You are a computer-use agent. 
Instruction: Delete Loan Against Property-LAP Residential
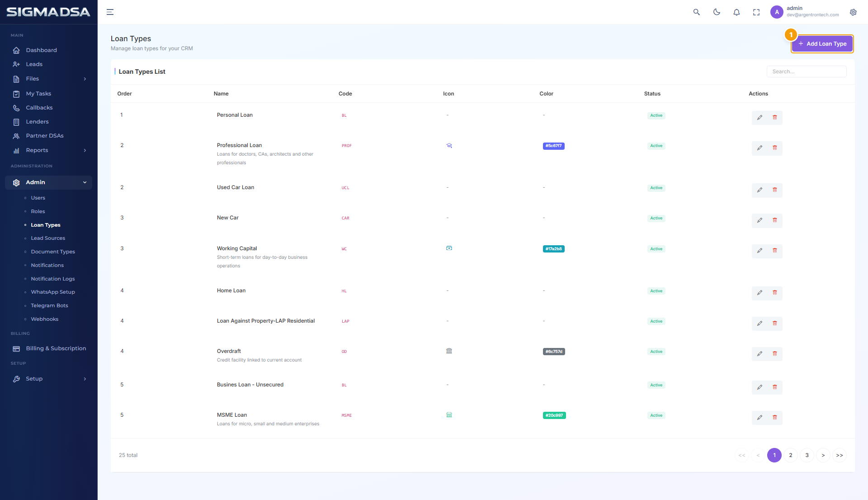pos(775,324)
